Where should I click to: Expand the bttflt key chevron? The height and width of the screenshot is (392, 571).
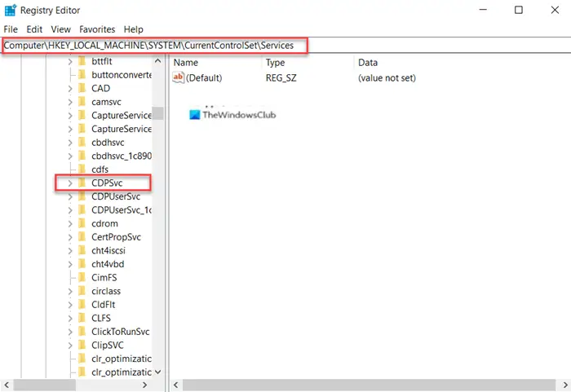(70, 61)
